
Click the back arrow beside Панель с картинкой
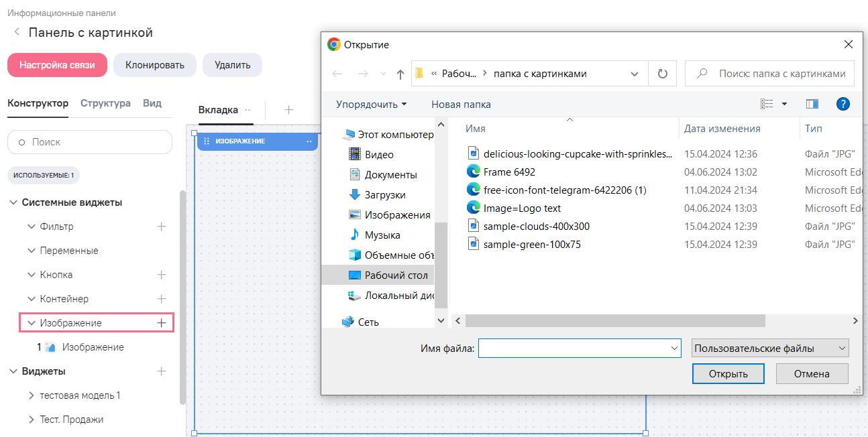coord(16,33)
